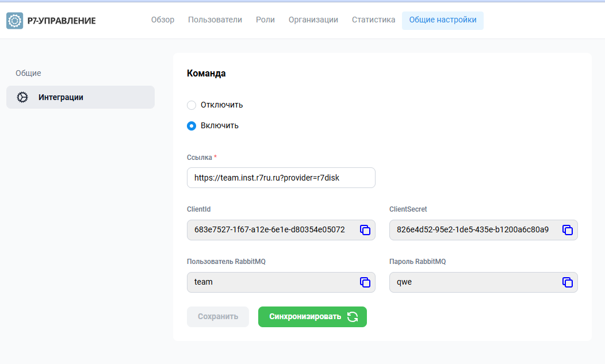Click the gear icon beside Интеграции

[x=22, y=97]
